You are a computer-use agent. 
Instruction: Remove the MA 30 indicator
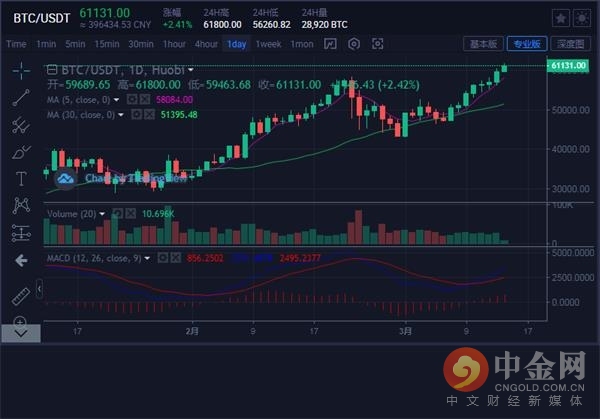click(x=149, y=114)
